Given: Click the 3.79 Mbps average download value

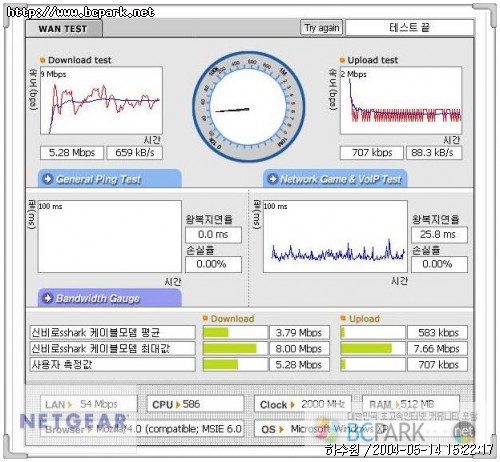Looking at the screenshot, I should 299,332.
